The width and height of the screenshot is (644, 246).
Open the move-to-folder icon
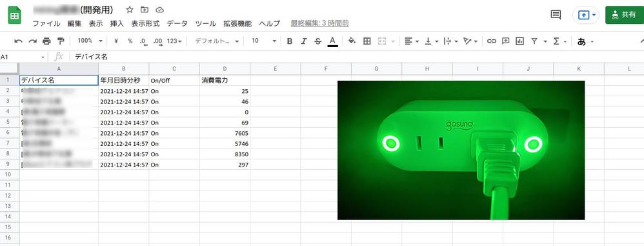tap(145, 10)
